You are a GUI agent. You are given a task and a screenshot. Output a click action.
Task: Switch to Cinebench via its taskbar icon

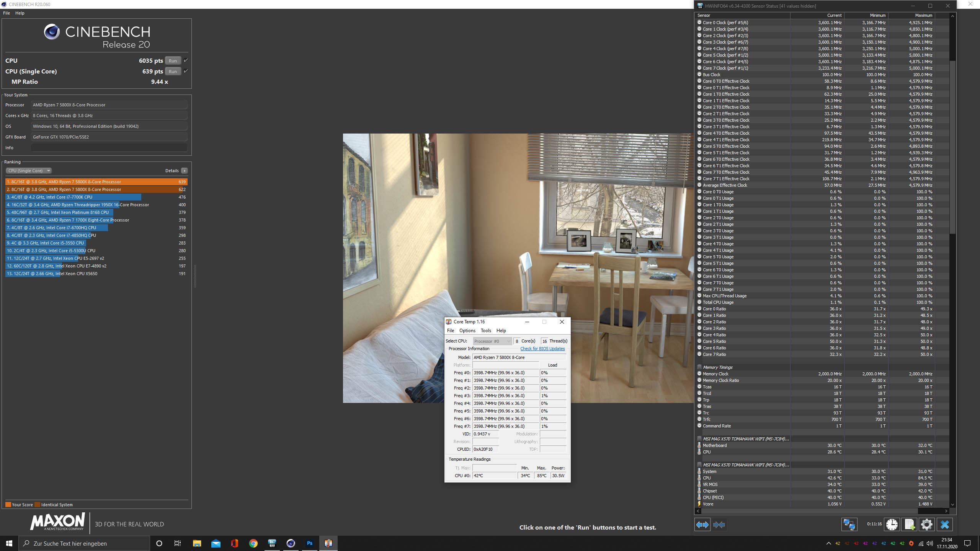291,543
